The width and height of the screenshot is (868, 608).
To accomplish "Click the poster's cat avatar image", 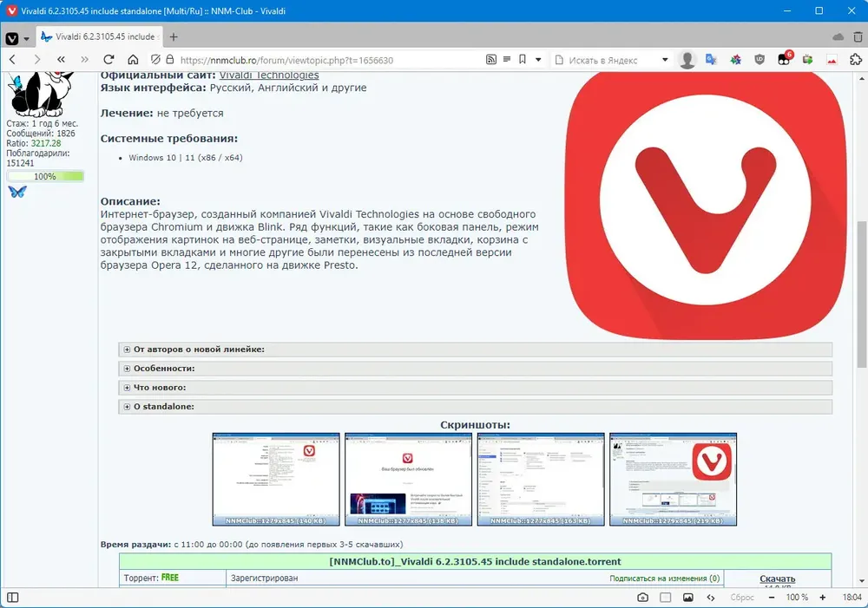I will pyautogui.click(x=41, y=94).
